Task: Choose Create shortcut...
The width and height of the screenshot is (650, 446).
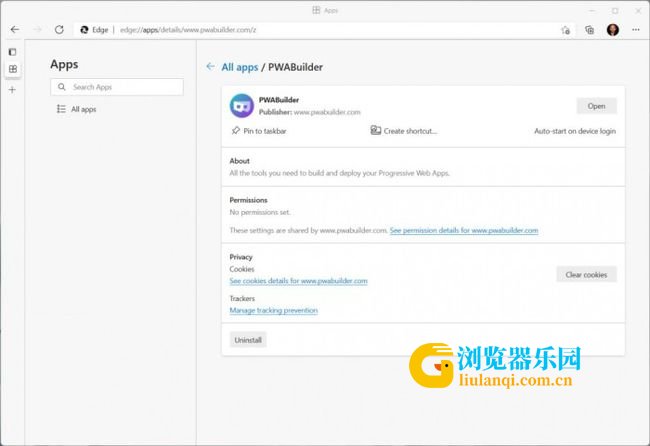Action: click(x=410, y=131)
